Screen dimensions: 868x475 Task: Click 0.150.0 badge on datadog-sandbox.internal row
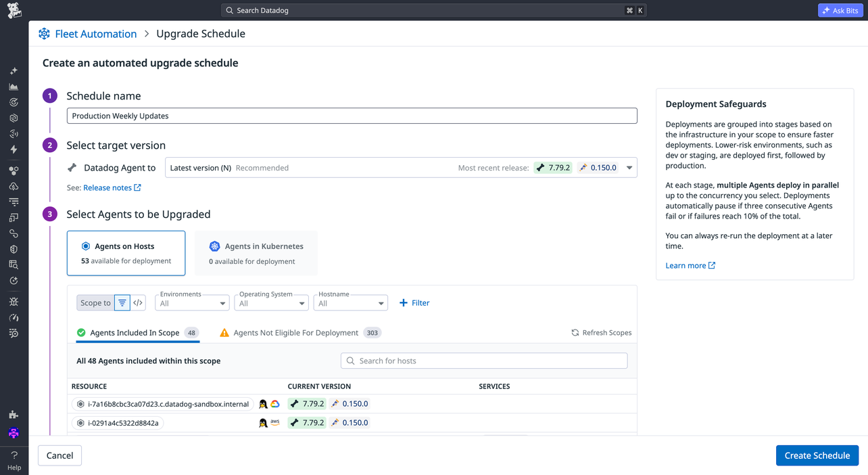[x=349, y=404]
